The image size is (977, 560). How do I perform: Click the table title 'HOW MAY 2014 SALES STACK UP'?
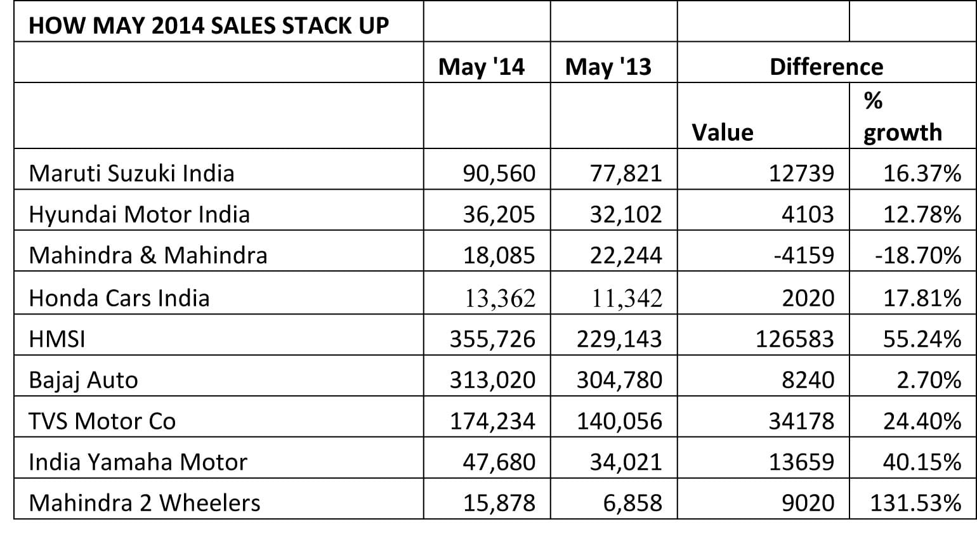tap(209, 25)
